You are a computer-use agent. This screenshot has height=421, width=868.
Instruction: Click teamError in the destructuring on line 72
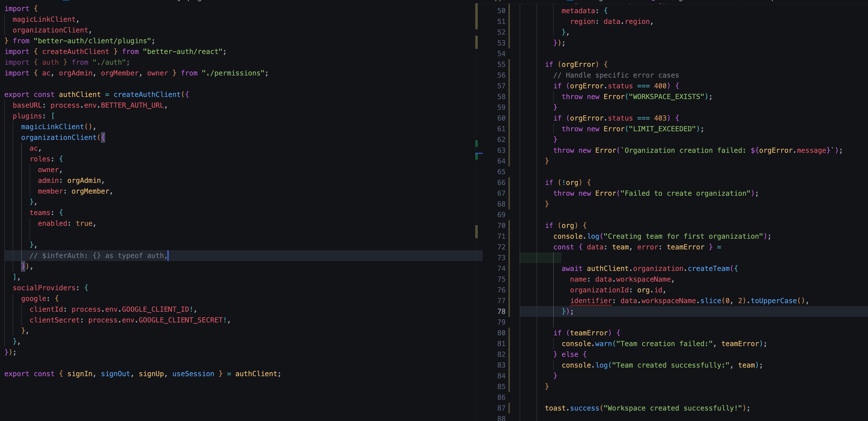685,247
